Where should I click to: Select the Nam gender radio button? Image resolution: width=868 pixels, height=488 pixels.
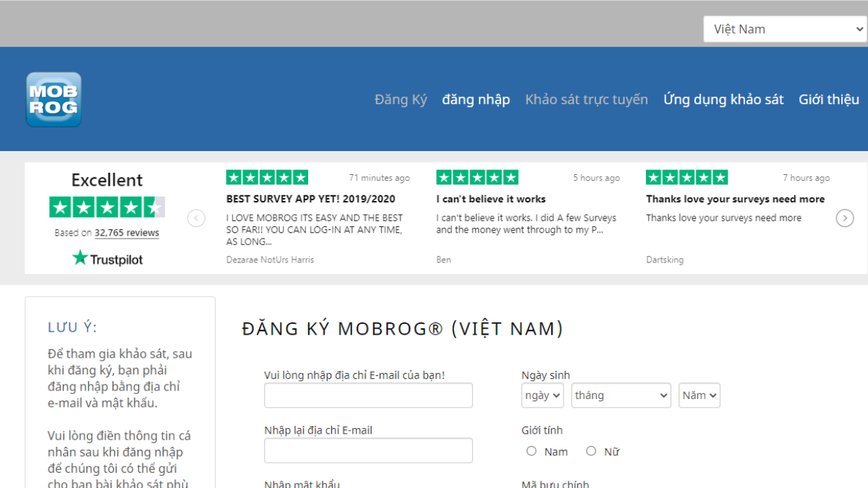pos(532,451)
